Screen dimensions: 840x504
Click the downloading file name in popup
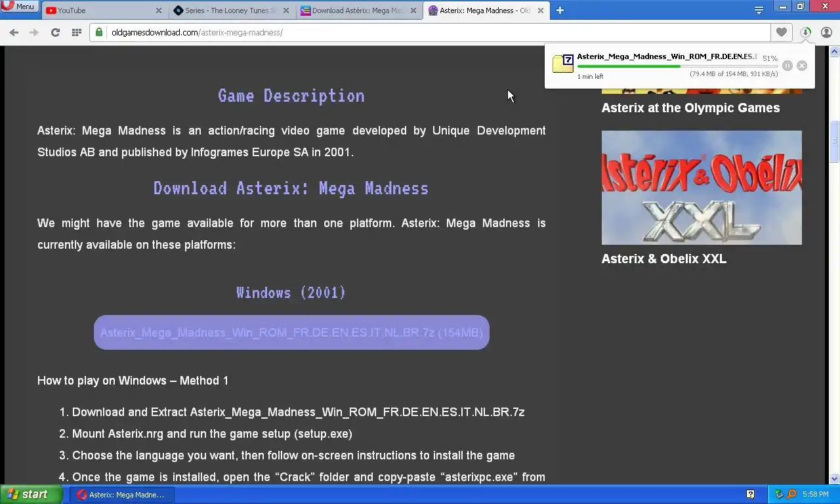click(667, 56)
